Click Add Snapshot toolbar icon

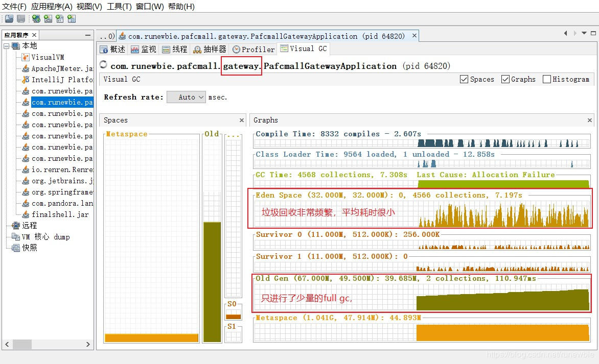tap(72, 18)
